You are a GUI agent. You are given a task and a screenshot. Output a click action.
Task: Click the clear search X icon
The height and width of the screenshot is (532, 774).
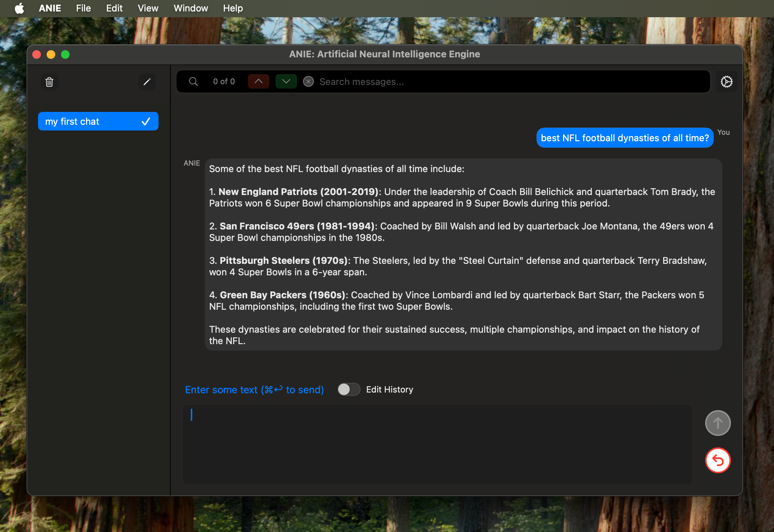tap(308, 81)
